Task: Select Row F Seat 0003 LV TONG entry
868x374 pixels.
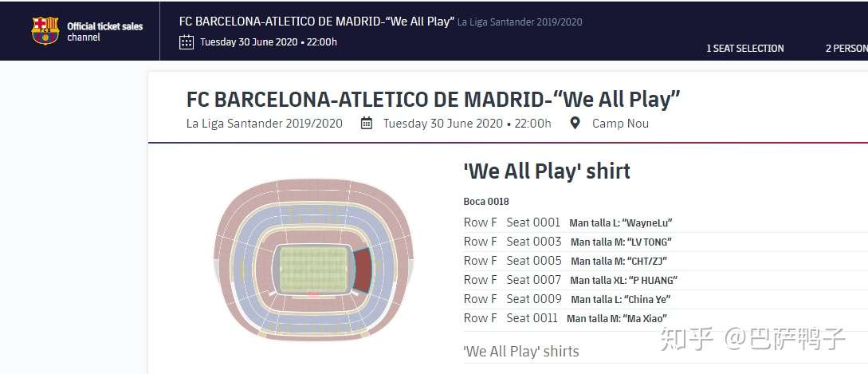Action: pyautogui.click(x=666, y=242)
